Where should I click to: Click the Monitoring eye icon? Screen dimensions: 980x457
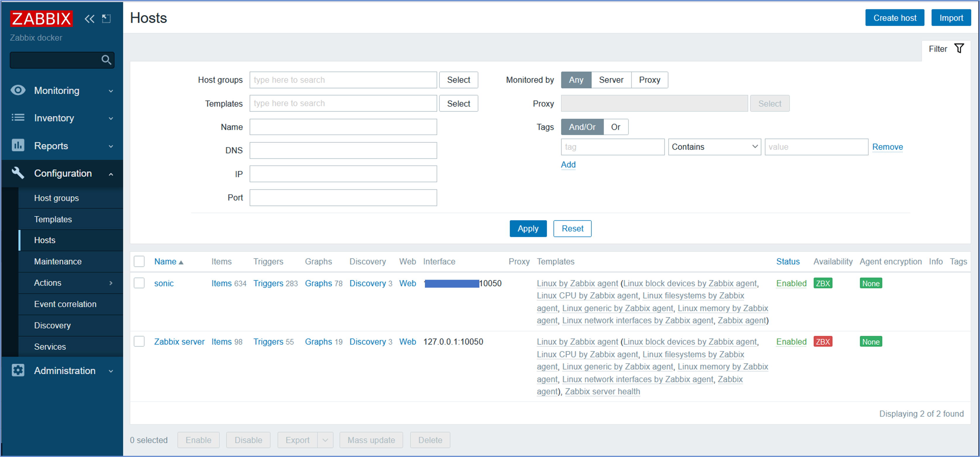point(18,90)
